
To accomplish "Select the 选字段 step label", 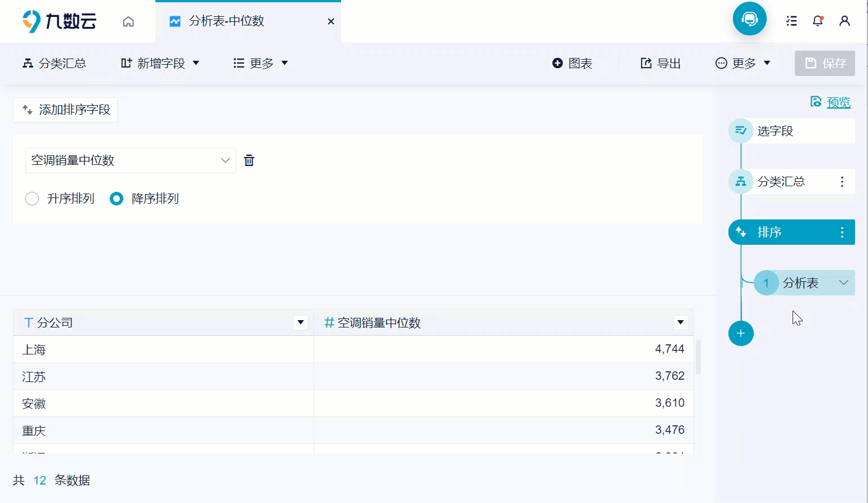I will [775, 131].
